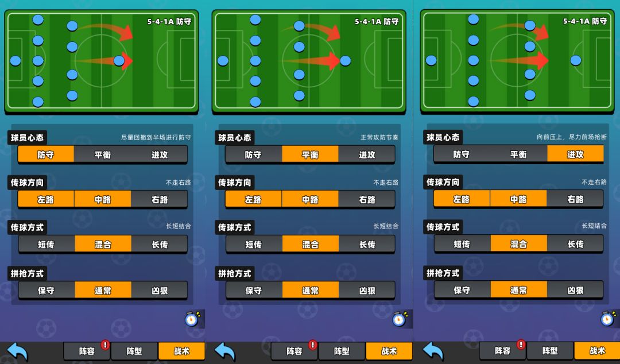Choose 混合 passing style in middle panel
The image size is (620, 364).
(311, 244)
